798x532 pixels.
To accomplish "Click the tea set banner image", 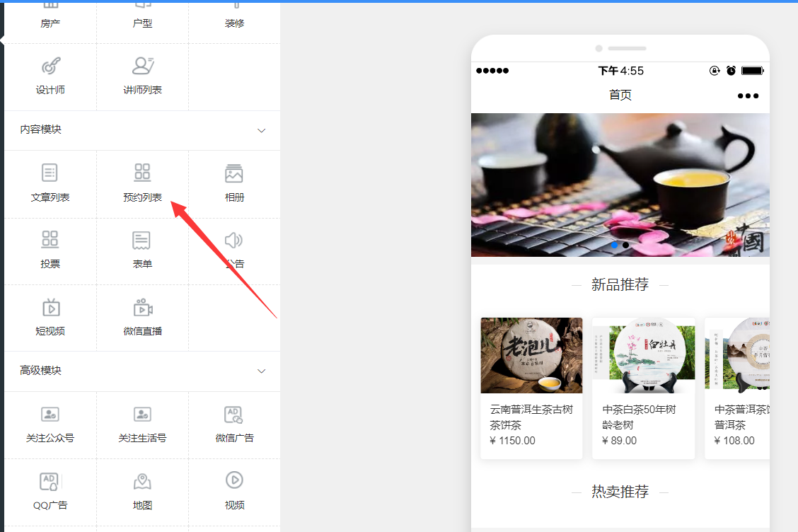I will click(x=620, y=185).
